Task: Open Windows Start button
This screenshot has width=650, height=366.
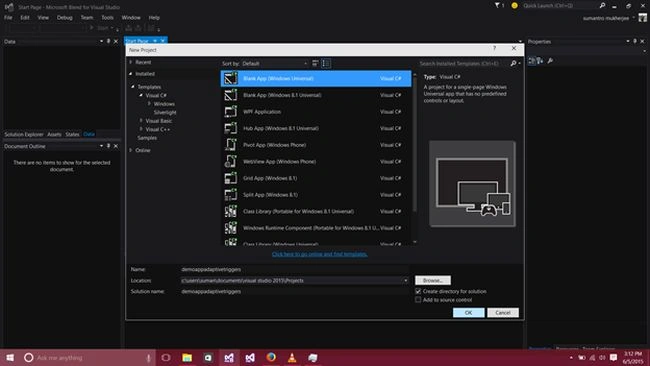Action: point(10,357)
